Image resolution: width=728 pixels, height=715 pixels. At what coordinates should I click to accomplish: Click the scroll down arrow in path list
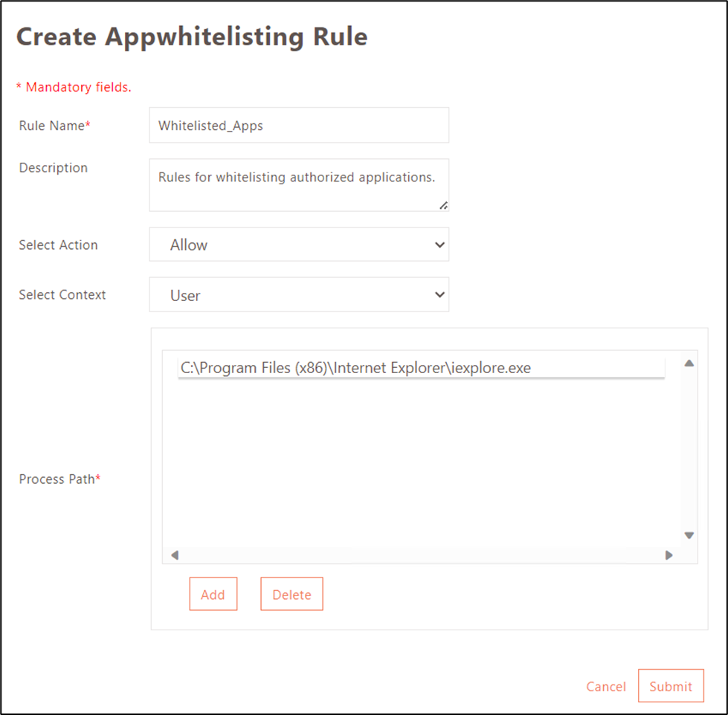(689, 535)
